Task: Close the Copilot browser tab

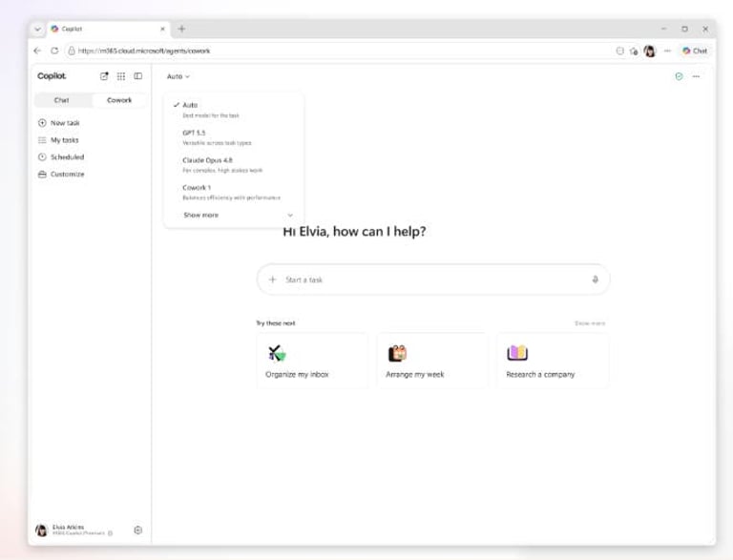Action: click(162, 29)
